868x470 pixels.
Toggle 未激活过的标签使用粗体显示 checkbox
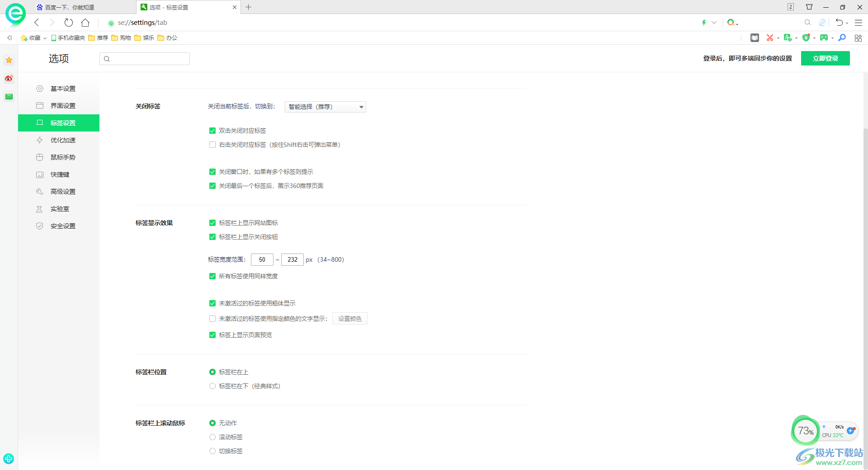coord(212,303)
